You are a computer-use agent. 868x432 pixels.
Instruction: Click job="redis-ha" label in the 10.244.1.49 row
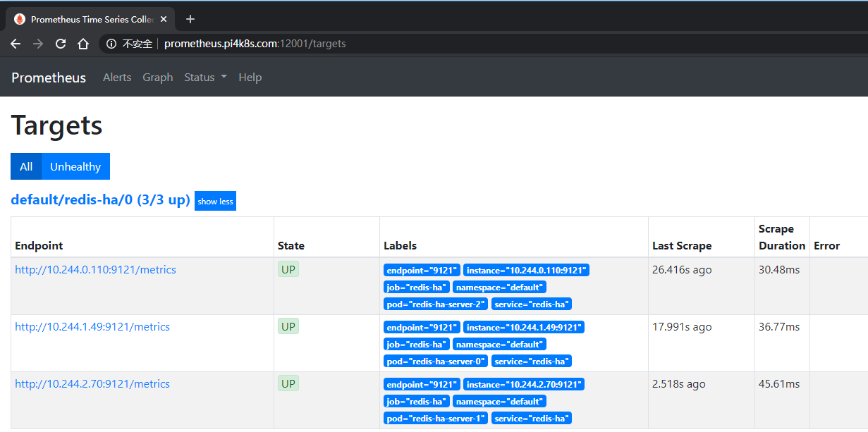pyautogui.click(x=416, y=344)
